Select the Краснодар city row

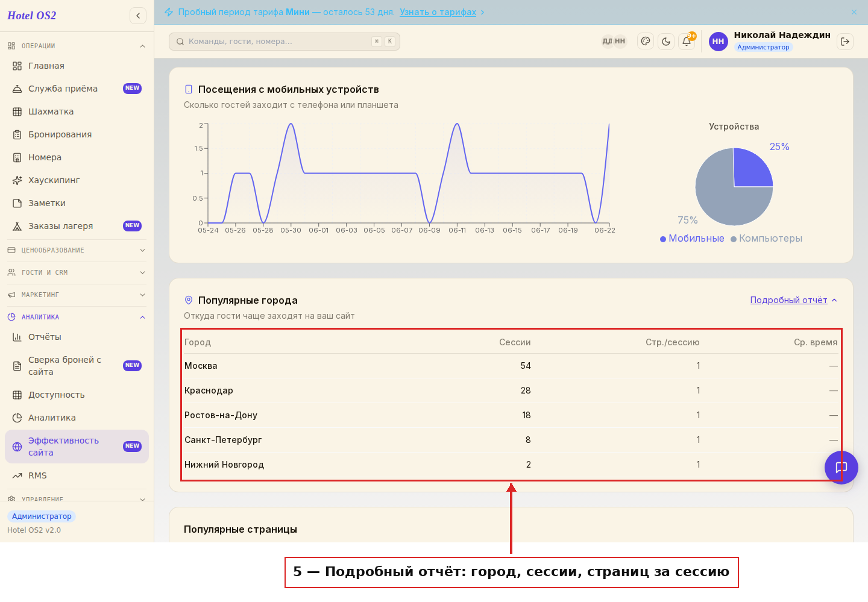(x=511, y=390)
